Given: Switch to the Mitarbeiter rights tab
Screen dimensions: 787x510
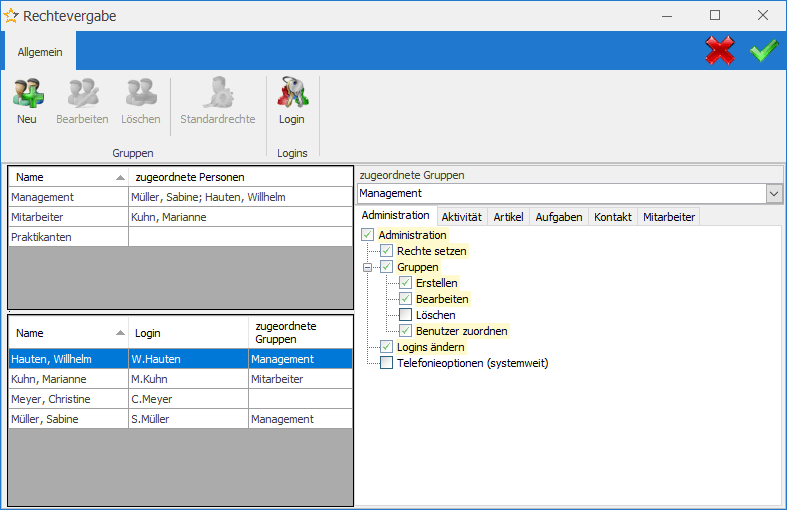Looking at the screenshot, I should (669, 217).
